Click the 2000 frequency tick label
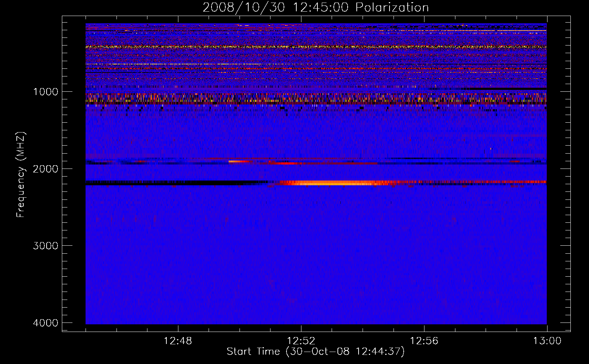 tap(46, 169)
